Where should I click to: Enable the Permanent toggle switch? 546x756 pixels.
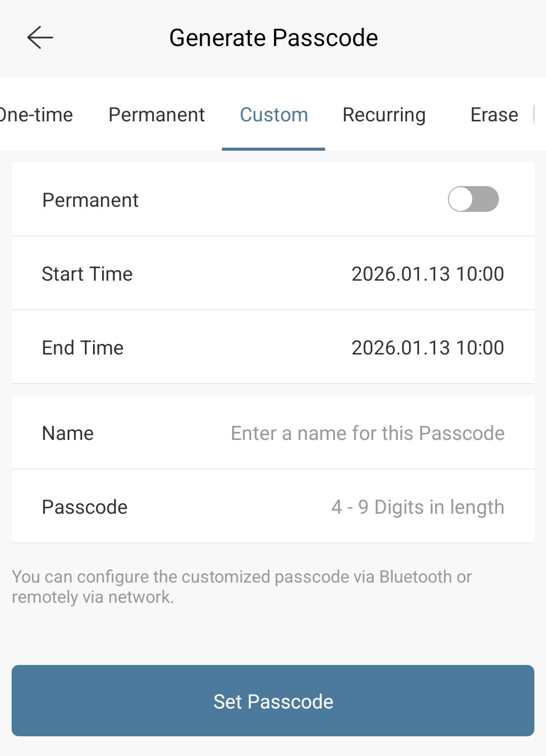(x=473, y=199)
